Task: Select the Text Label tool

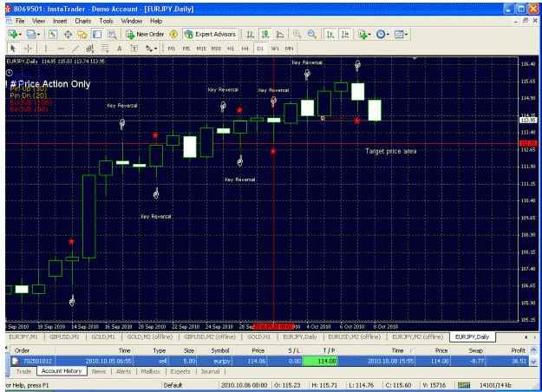Action: point(134,49)
